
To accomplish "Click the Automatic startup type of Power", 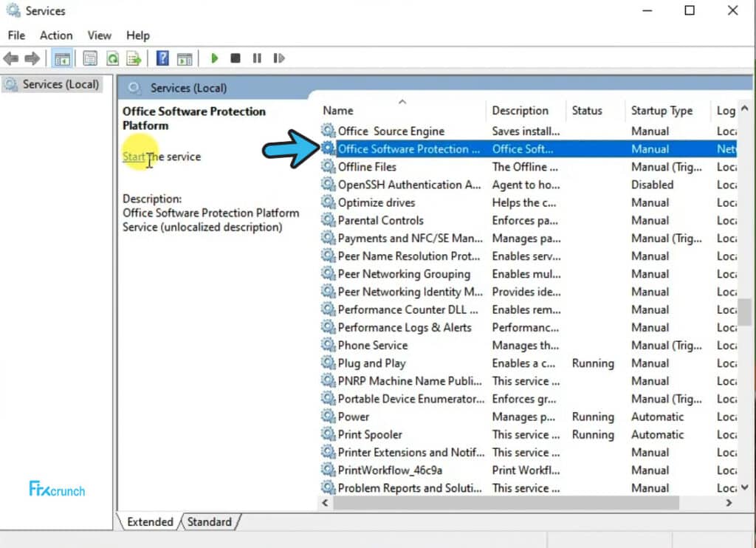I will pyautogui.click(x=658, y=417).
